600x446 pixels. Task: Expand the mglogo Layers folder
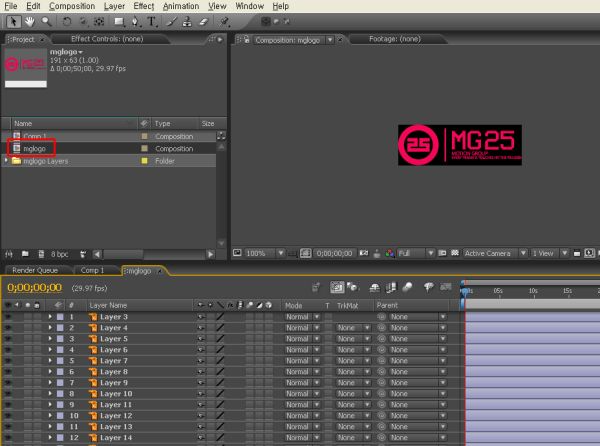6,161
